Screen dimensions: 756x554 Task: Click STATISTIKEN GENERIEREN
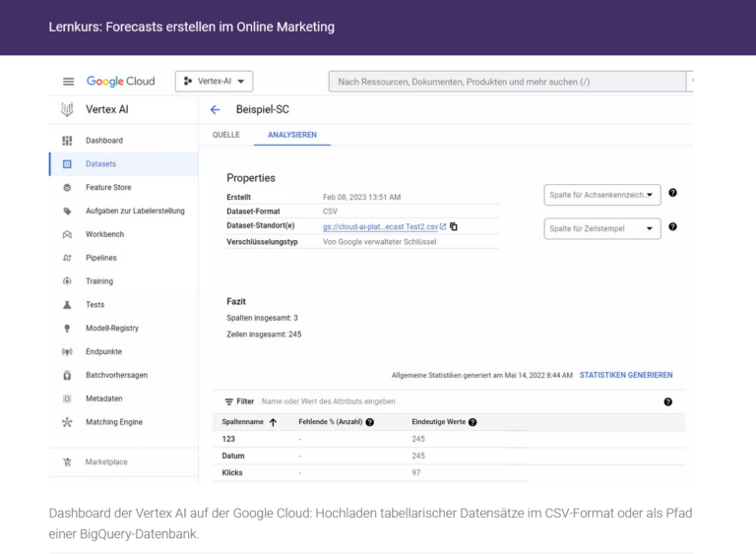click(x=626, y=375)
